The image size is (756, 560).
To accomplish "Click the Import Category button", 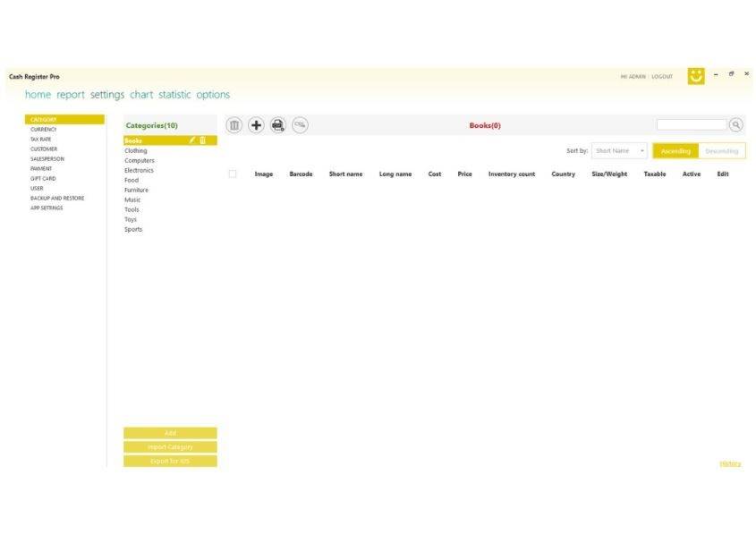I will point(170,445).
